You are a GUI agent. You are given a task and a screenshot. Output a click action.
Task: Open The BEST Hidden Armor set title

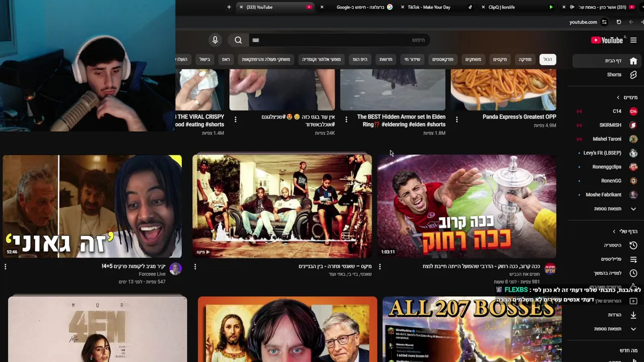[x=401, y=120]
